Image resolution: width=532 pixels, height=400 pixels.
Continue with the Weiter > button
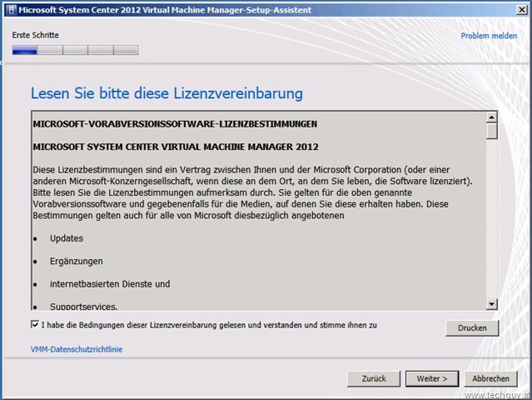click(432, 378)
